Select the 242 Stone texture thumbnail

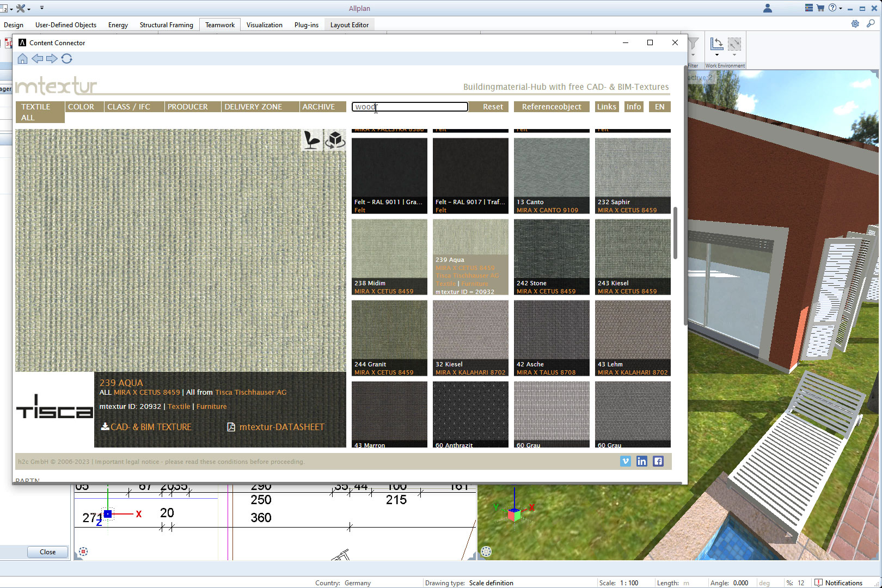coord(552,256)
